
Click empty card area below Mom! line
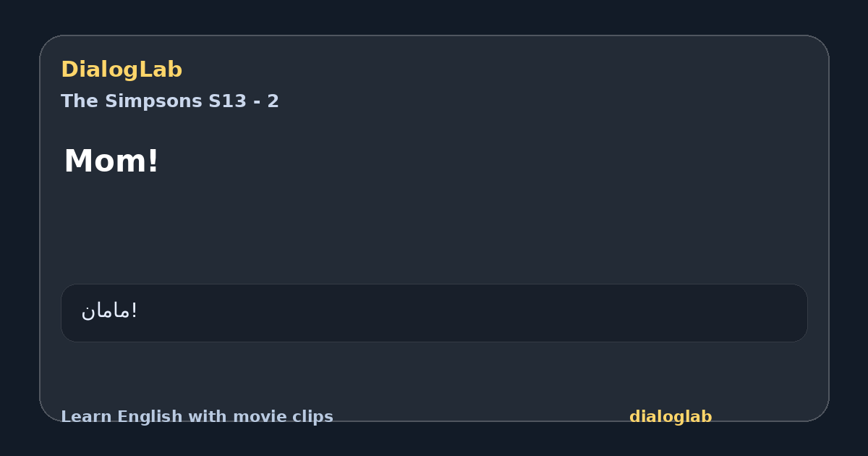[434, 228]
